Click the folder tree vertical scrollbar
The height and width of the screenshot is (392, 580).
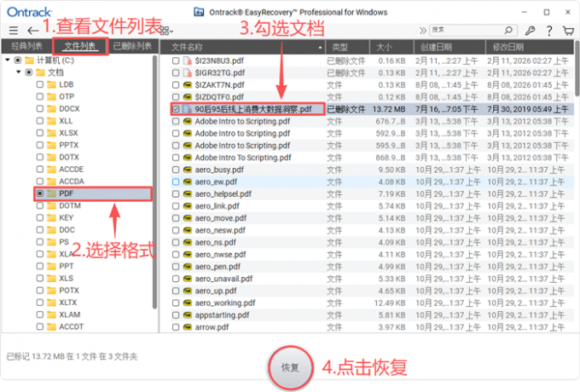[x=154, y=182]
